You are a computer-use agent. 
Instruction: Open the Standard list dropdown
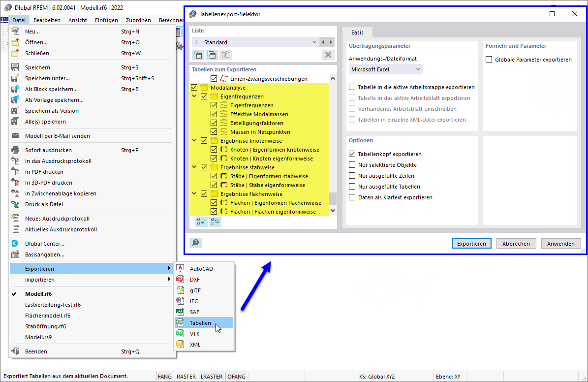[x=314, y=42]
